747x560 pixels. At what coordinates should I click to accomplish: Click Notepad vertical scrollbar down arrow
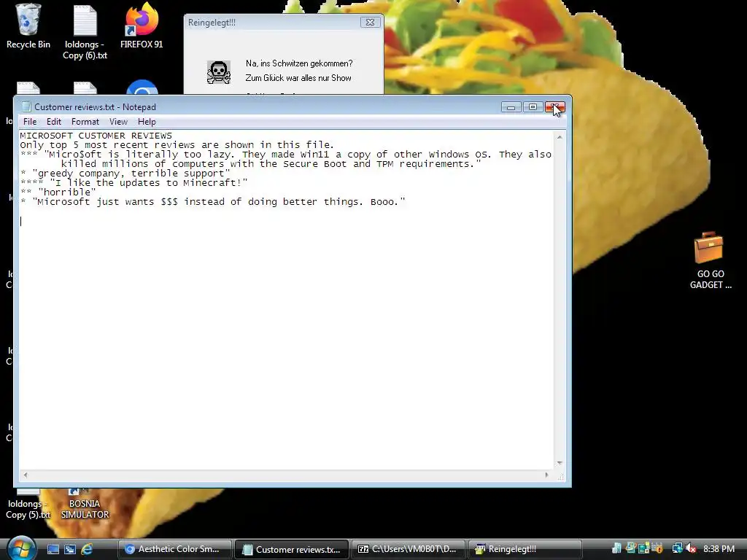[x=560, y=463]
